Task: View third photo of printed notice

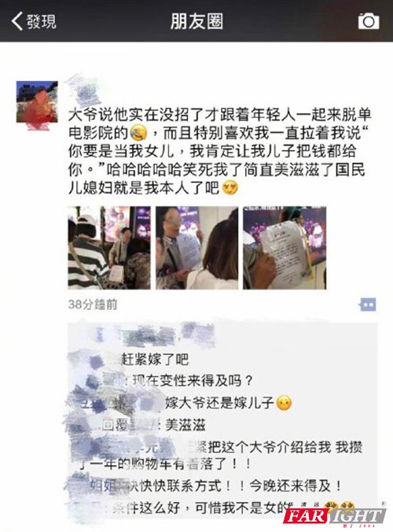Action: [x=285, y=248]
